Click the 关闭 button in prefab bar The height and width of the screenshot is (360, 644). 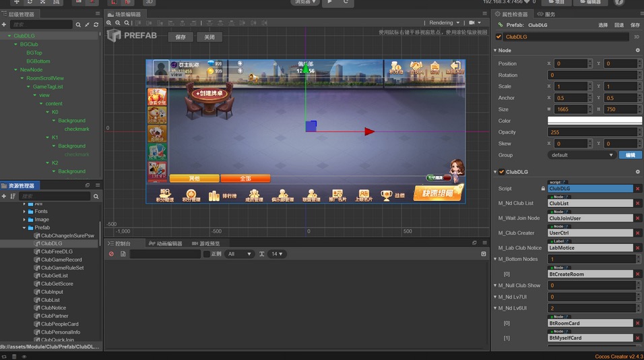[210, 37]
